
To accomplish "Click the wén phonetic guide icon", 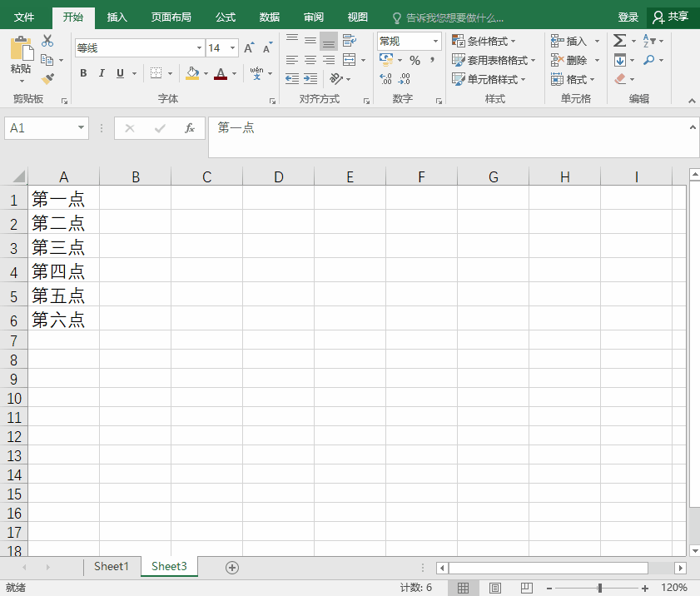I will (x=256, y=73).
